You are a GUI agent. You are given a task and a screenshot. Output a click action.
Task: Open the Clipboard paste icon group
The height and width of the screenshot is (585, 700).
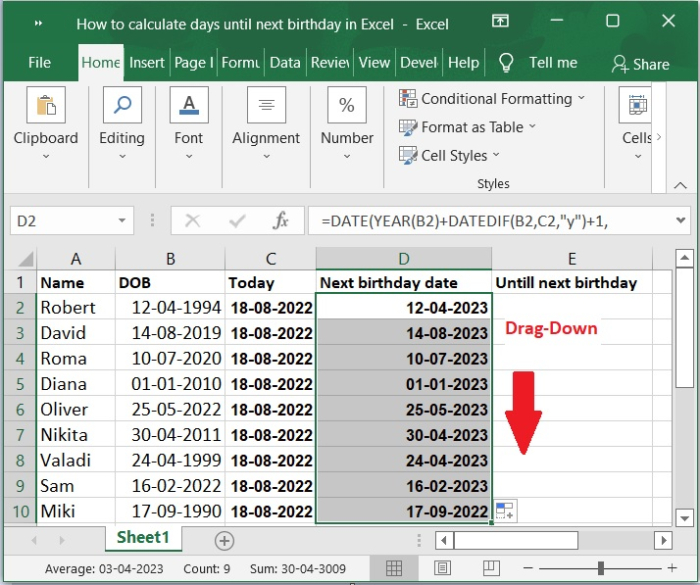45,106
